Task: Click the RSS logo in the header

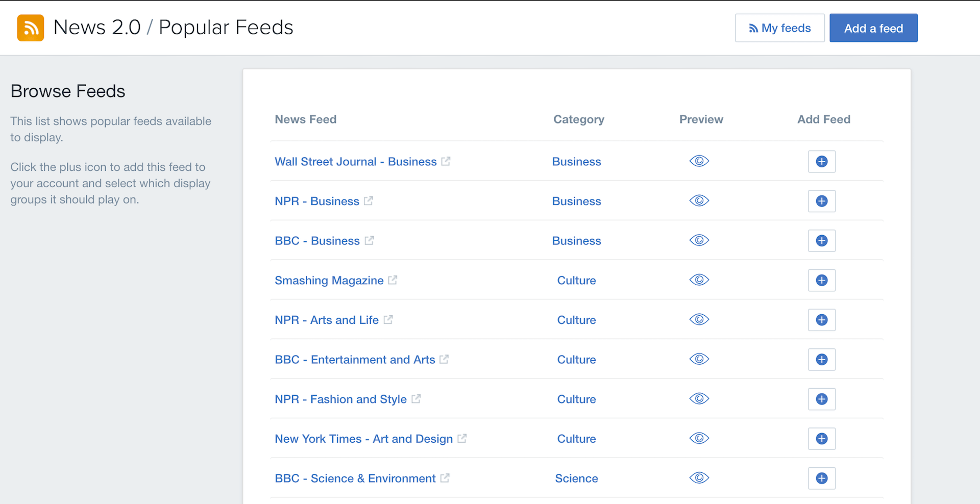Action: (30, 28)
